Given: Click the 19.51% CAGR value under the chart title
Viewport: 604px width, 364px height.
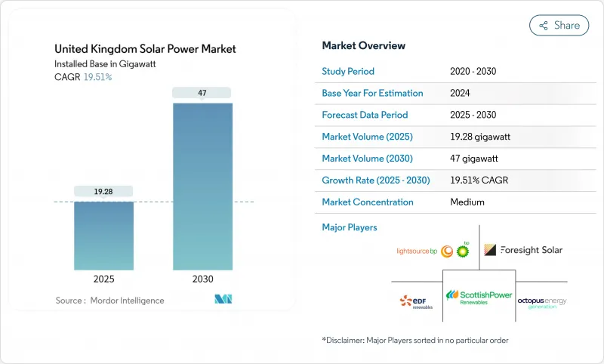Looking at the screenshot, I should (97, 77).
